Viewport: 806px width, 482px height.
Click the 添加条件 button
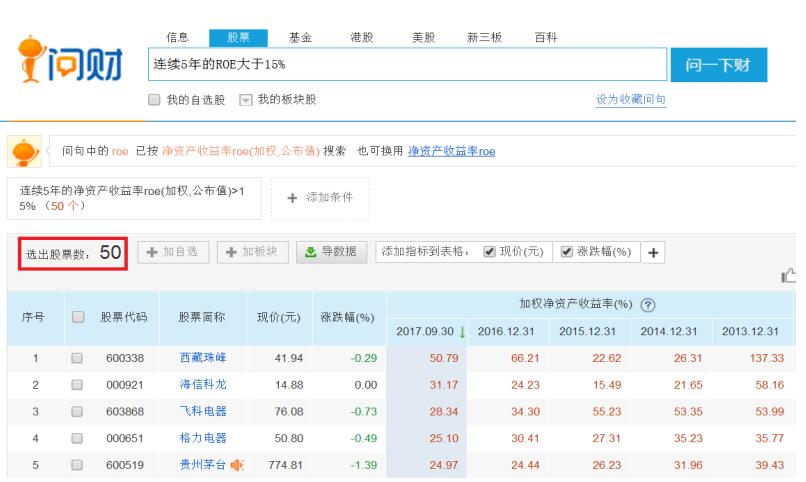click(320, 198)
